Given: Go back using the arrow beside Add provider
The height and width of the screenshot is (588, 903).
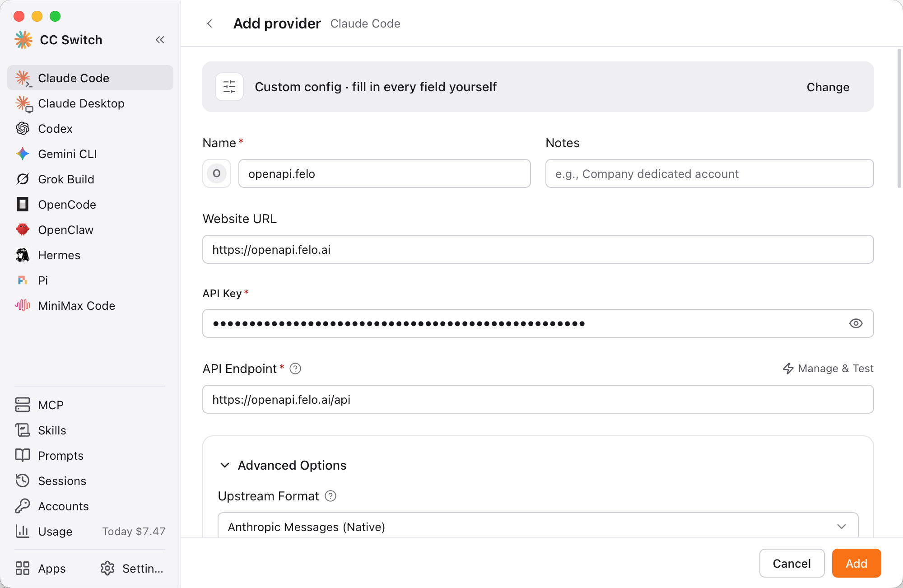Looking at the screenshot, I should pos(209,23).
